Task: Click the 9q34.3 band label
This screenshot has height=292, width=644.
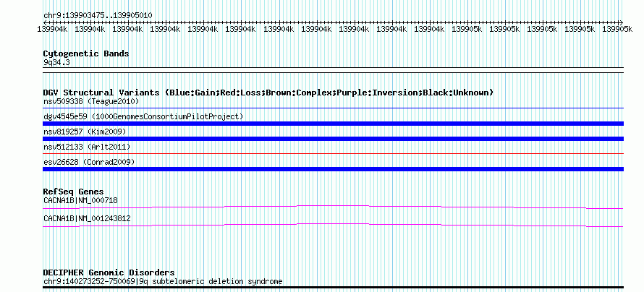Action: 56,62
